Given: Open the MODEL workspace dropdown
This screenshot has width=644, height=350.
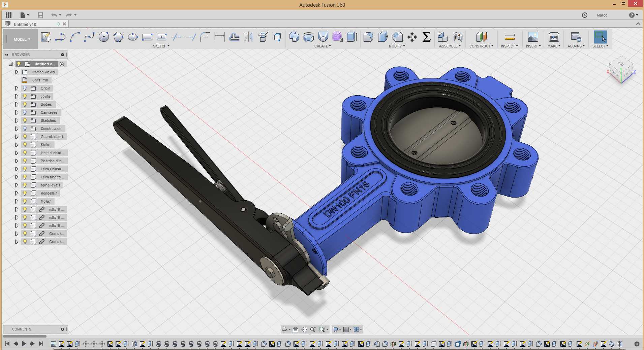Looking at the screenshot, I should [x=22, y=39].
